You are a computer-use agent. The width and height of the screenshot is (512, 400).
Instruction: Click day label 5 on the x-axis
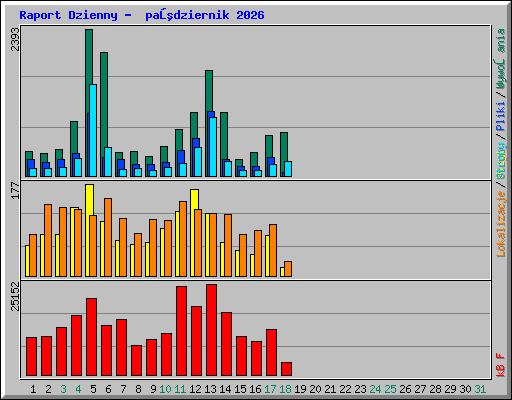[x=93, y=389]
